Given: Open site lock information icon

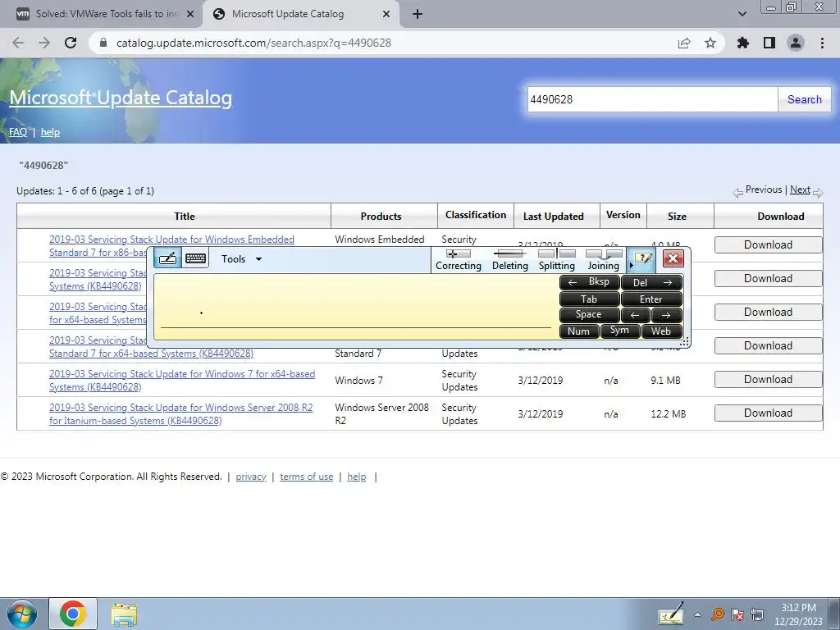Looking at the screenshot, I should [x=104, y=43].
